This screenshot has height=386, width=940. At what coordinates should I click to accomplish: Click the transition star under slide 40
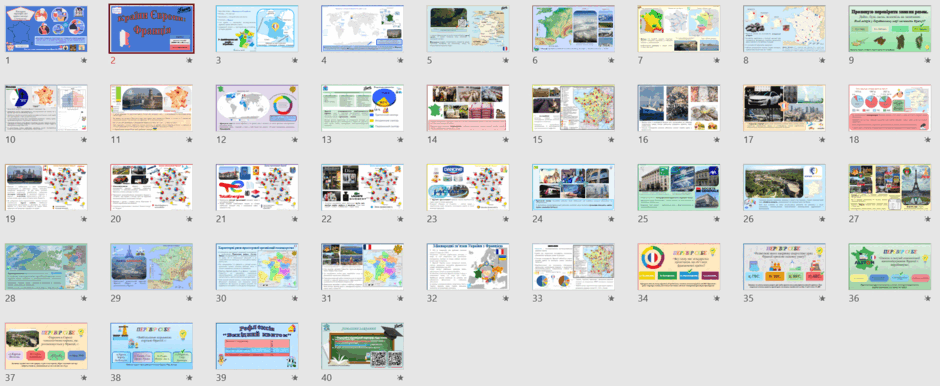400,378
